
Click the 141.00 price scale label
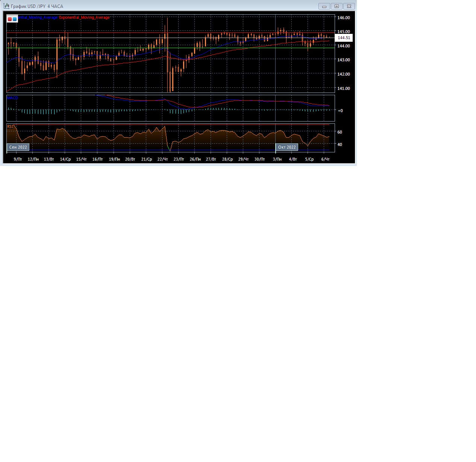(x=344, y=88)
